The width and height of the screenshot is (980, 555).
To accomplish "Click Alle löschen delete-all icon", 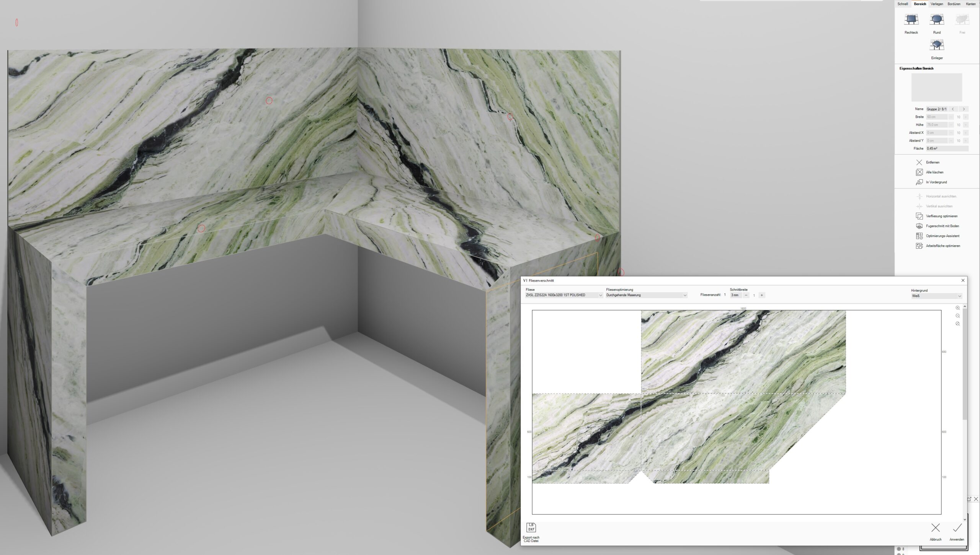I will click(919, 173).
